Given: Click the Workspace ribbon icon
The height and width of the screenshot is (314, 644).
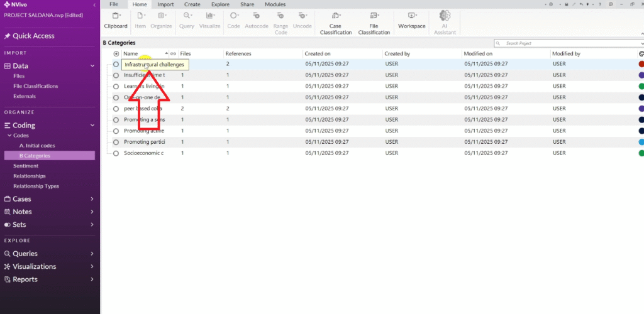Looking at the screenshot, I should click(x=412, y=19).
